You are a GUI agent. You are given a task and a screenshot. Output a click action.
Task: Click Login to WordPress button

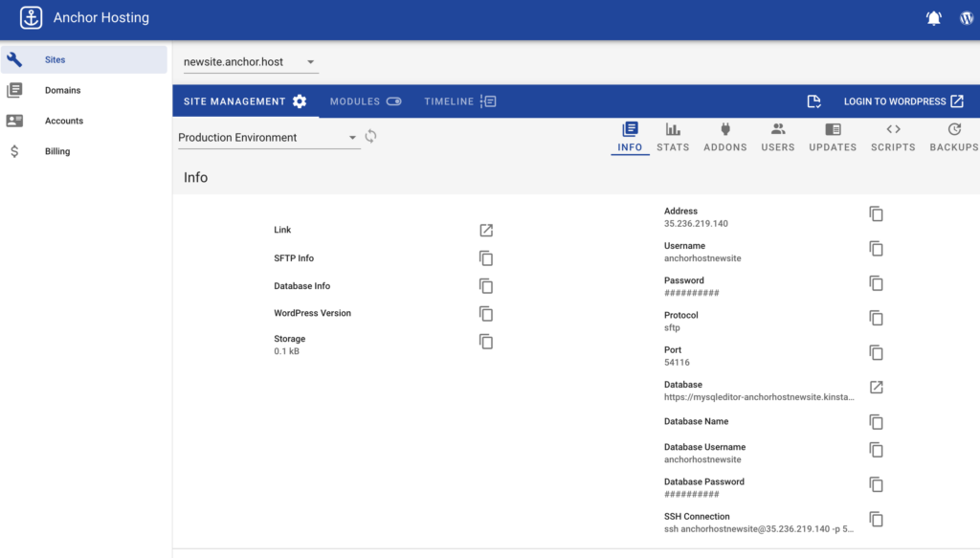[x=903, y=101]
